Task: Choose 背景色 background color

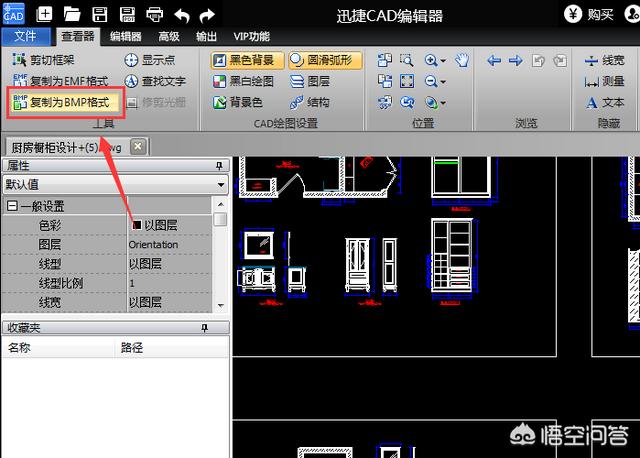Action: (238, 102)
